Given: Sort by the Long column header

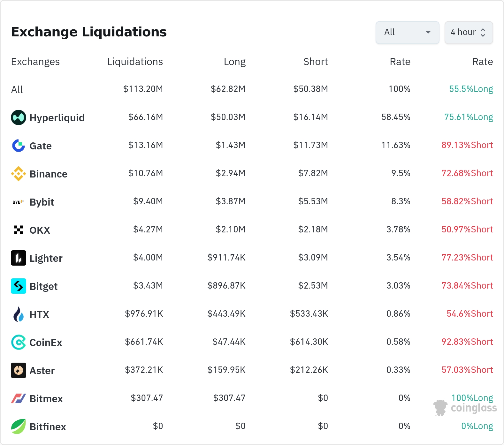Looking at the screenshot, I should coord(234,62).
